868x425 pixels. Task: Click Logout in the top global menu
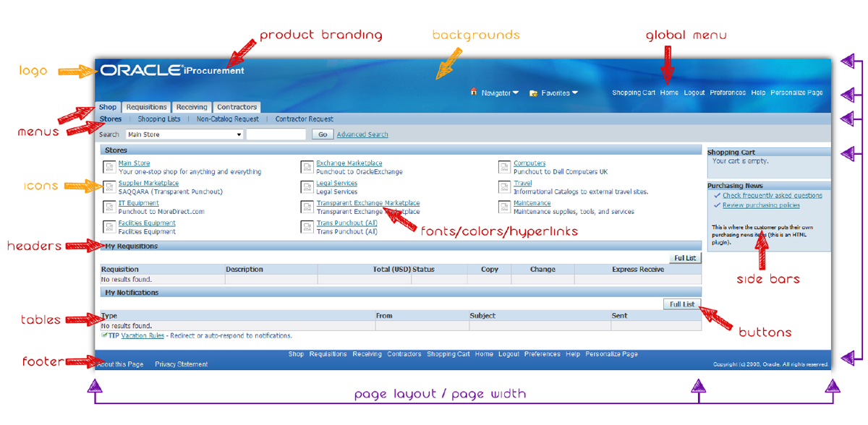pos(694,93)
